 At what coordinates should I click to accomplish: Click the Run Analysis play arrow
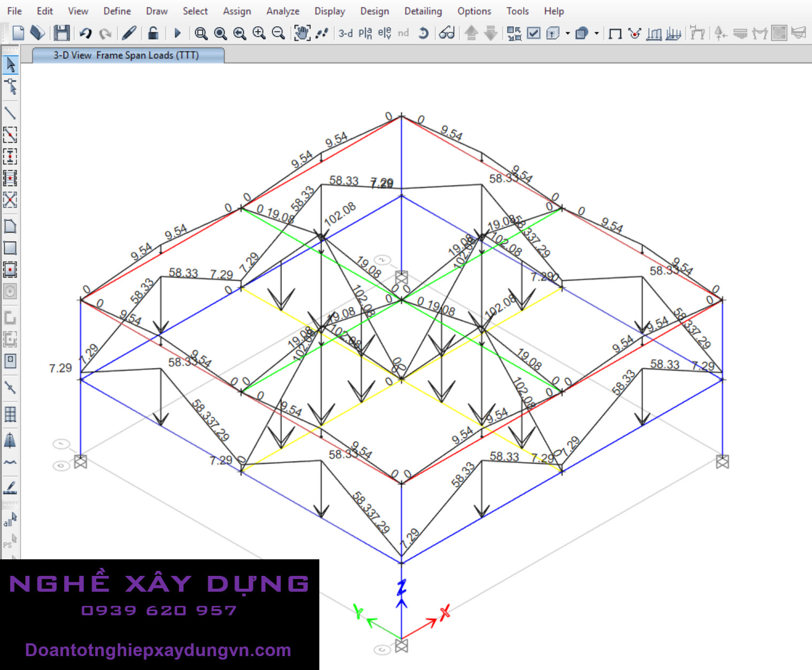[178, 33]
